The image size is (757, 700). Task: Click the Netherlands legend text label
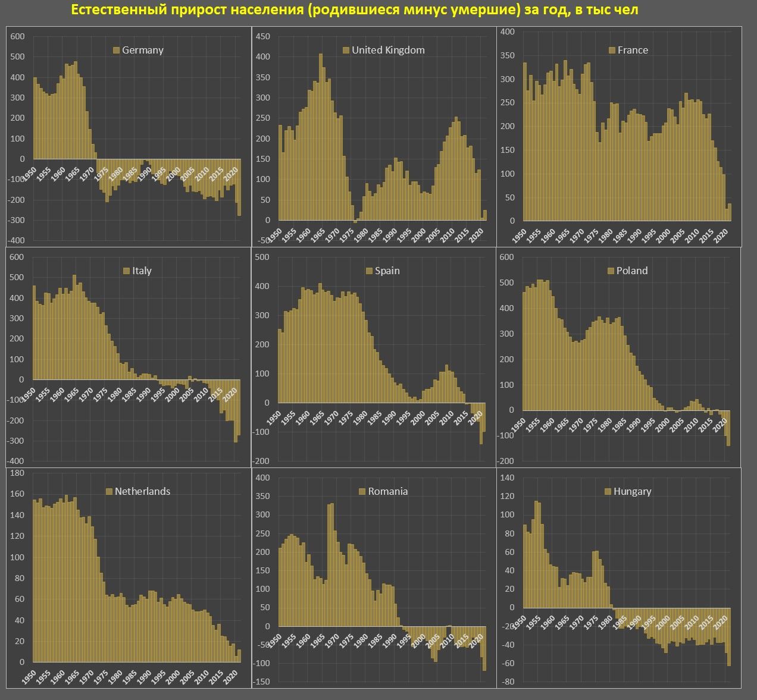pyautogui.click(x=142, y=492)
